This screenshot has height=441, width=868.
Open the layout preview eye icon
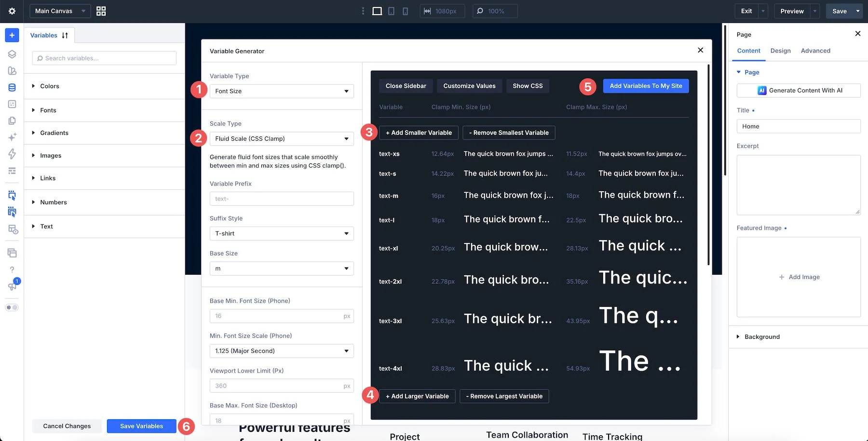[x=13, y=229]
